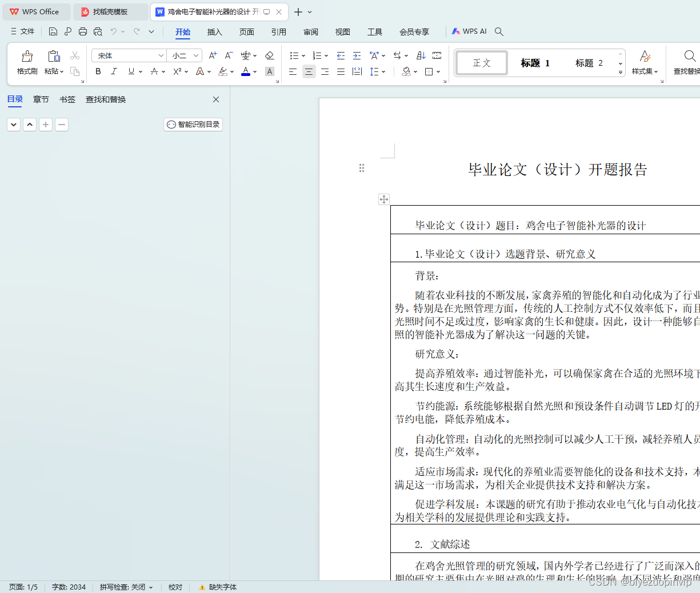Toggle justify alignment
The height and width of the screenshot is (593, 700).
point(341,71)
